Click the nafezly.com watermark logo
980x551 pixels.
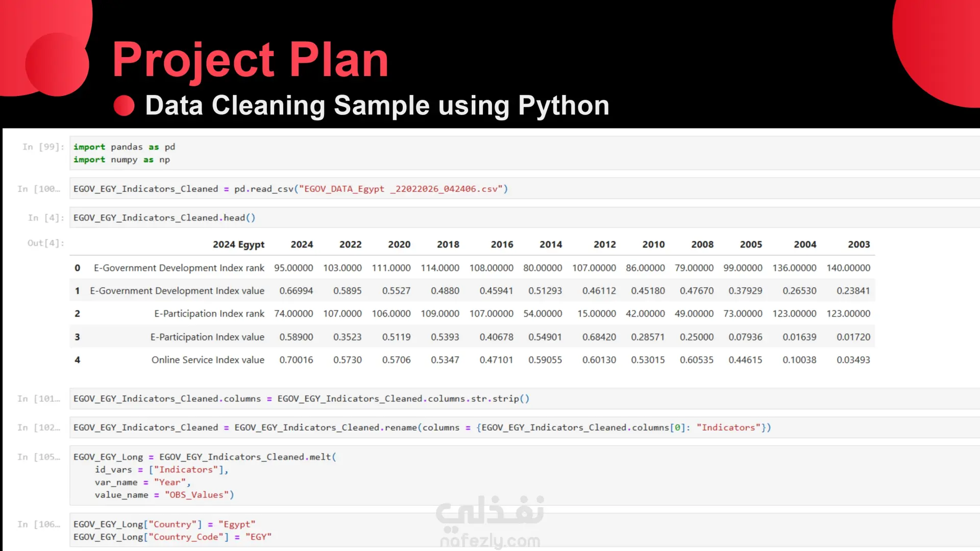tap(490, 521)
